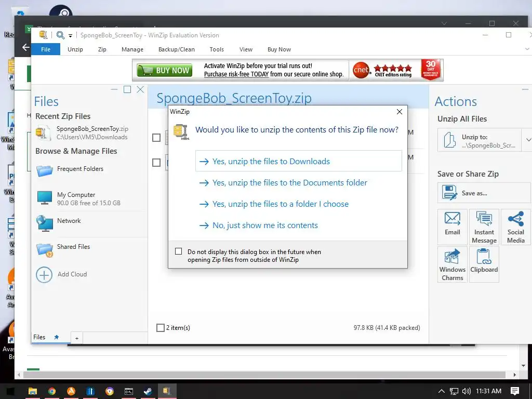The width and height of the screenshot is (532, 399).
Task: Click the Add Cloud plus icon
Action: 44,274
